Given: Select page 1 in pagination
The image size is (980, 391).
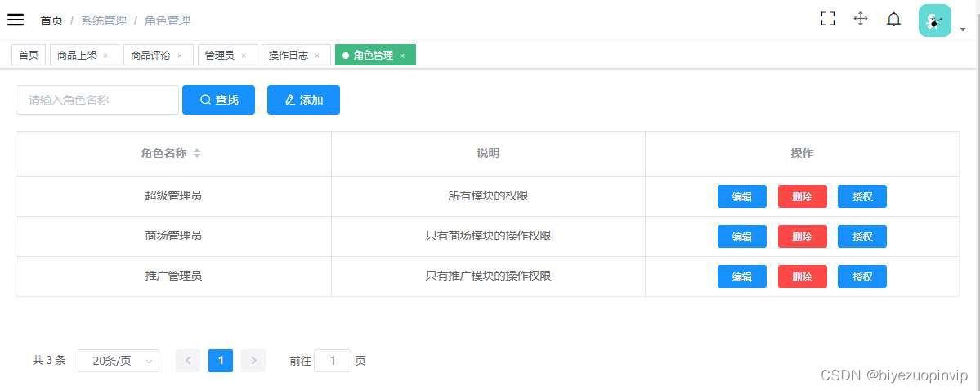Looking at the screenshot, I should coord(221,361).
